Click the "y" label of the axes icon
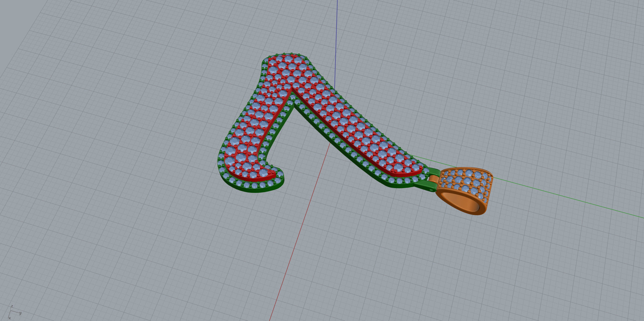Viewport: 644px width, 321px height. (20, 313)
